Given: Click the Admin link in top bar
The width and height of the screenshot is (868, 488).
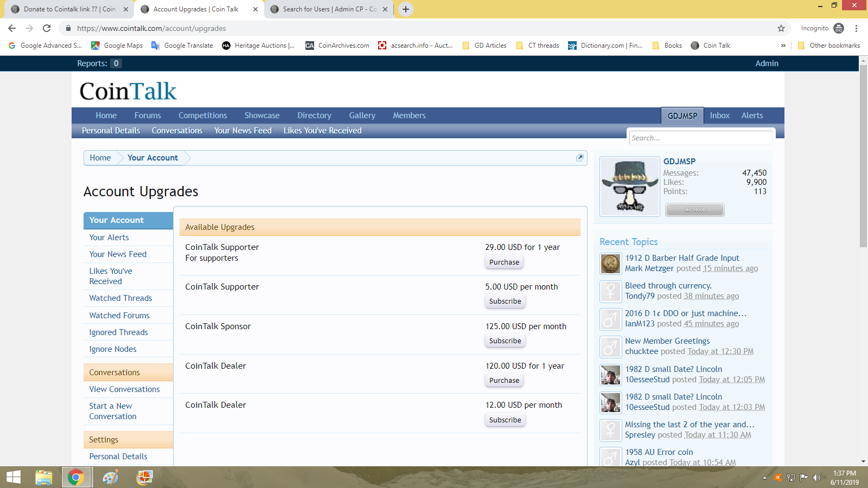Looking at the screenshot, I should point(767,63).
